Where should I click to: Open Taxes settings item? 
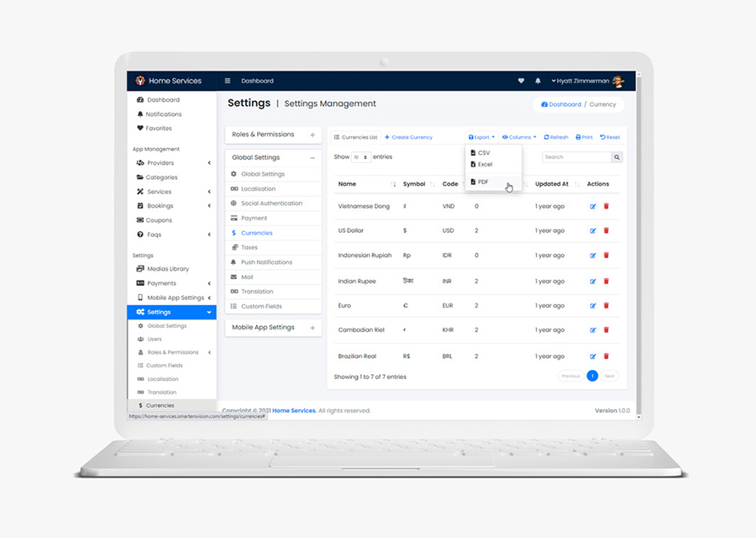pos(273,247)
